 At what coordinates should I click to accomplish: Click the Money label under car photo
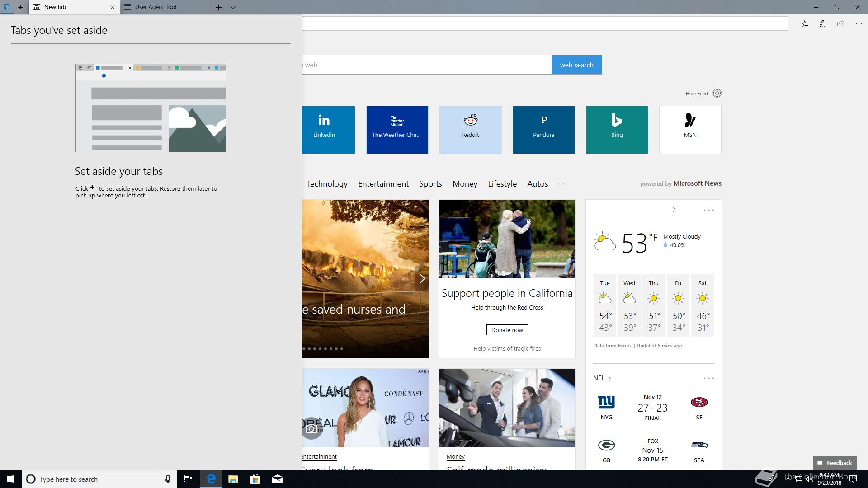click(x=455, y=457)
